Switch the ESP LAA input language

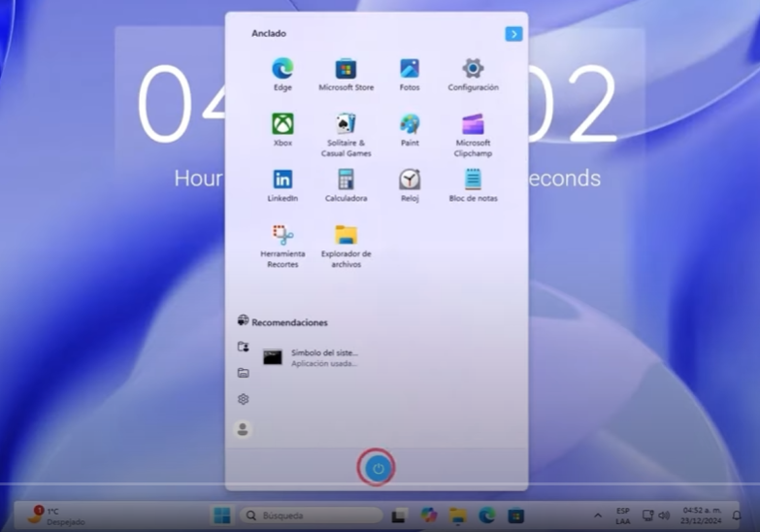tap(623, 516)
